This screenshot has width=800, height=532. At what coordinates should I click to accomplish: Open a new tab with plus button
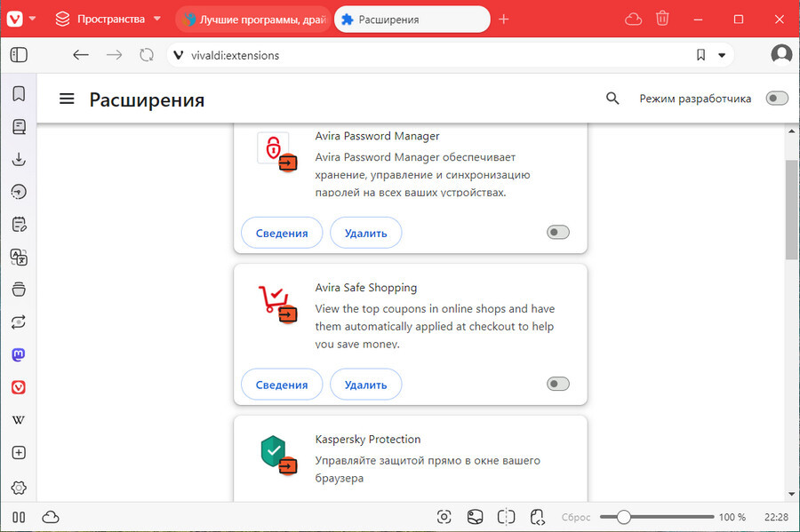[504, 20]
